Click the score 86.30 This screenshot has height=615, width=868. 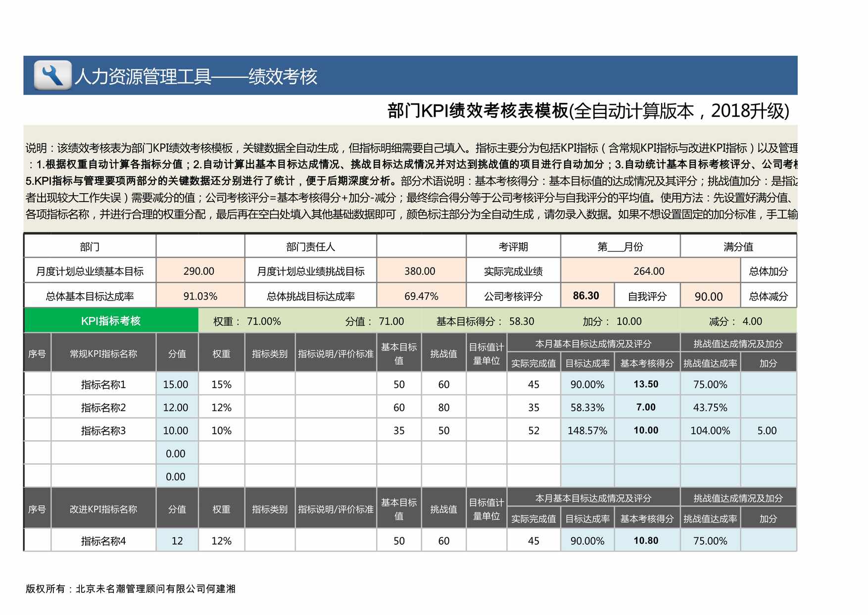coord(586,296)
